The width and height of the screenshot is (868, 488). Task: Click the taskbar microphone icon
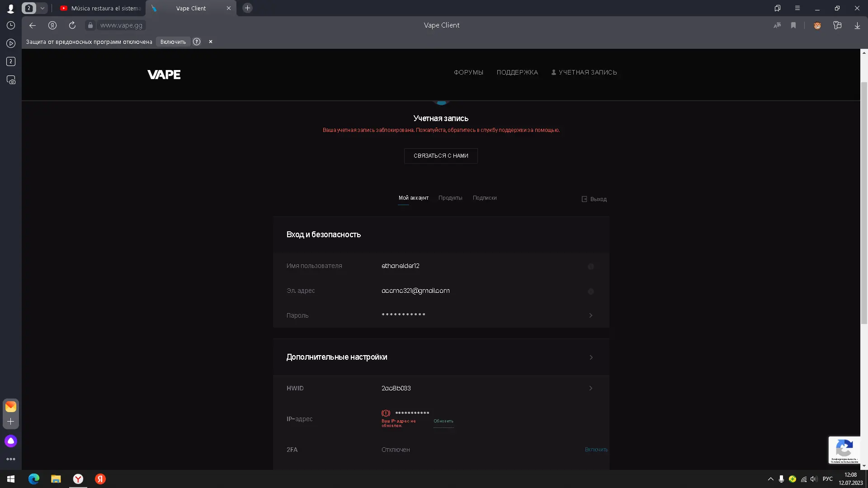click(x=781, y=479)
